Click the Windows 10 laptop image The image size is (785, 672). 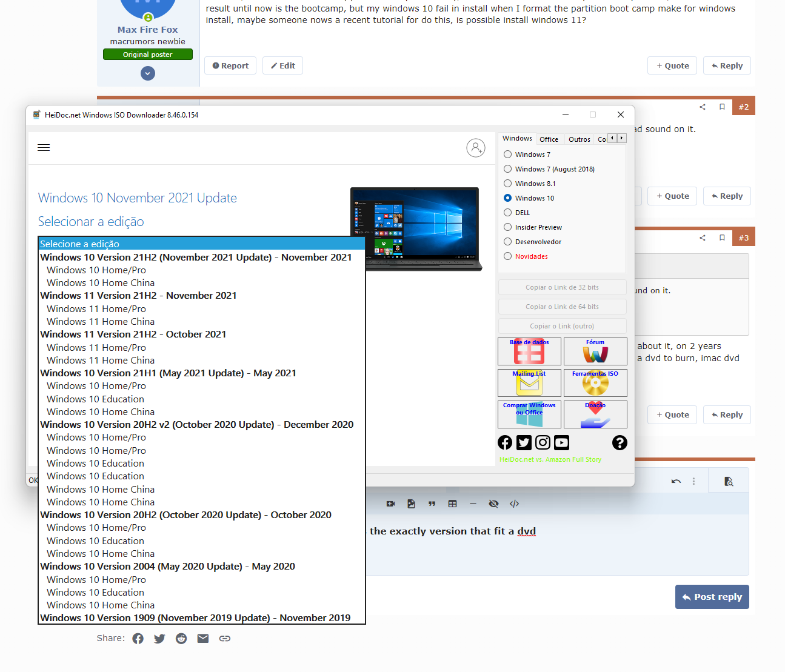coord(416,228)
